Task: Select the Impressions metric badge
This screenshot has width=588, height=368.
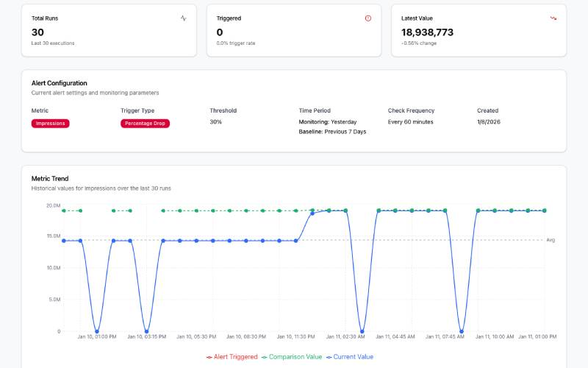Action: [x=50, y=124]
